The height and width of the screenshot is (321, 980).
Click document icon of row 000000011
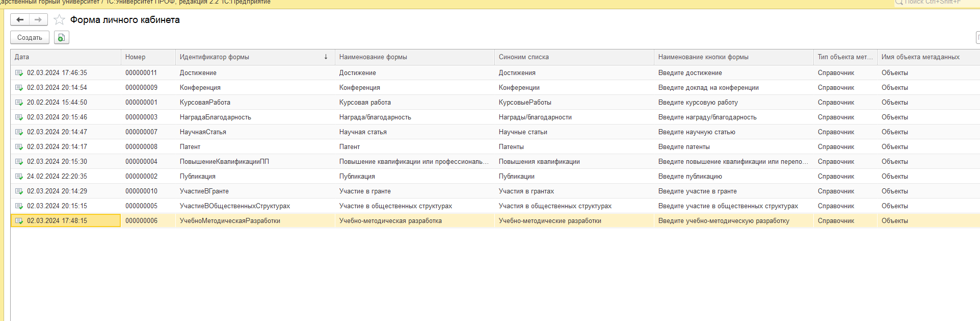[x=19, y=73]
